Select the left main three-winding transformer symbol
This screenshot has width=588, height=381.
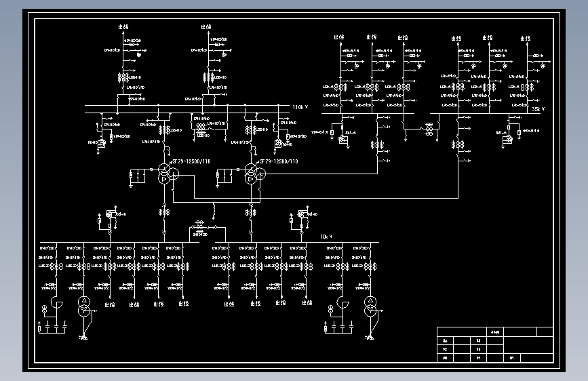[x=168, y=174]
